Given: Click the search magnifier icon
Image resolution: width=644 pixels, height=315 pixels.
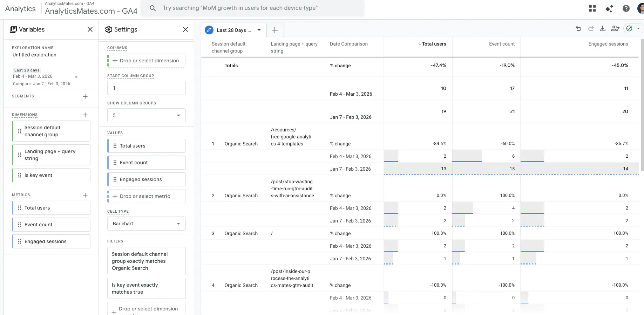Looking at the screenshot, I should point(153,8).
